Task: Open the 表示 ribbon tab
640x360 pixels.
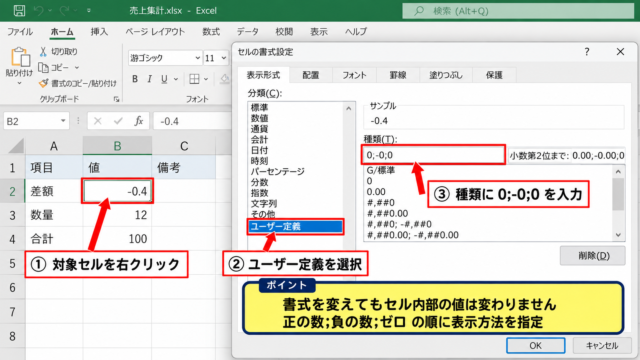Action: coord(319,31)
